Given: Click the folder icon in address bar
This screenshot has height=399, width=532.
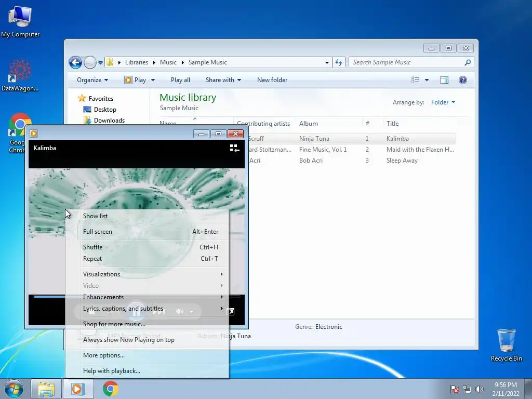Looking at the screenshot, I should point(110,62).
